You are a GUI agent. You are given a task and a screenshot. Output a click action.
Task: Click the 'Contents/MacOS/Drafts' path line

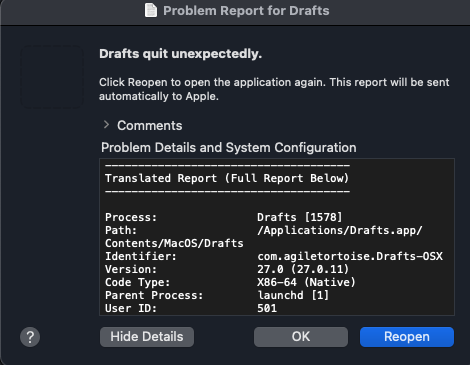[x=174, y=243]
